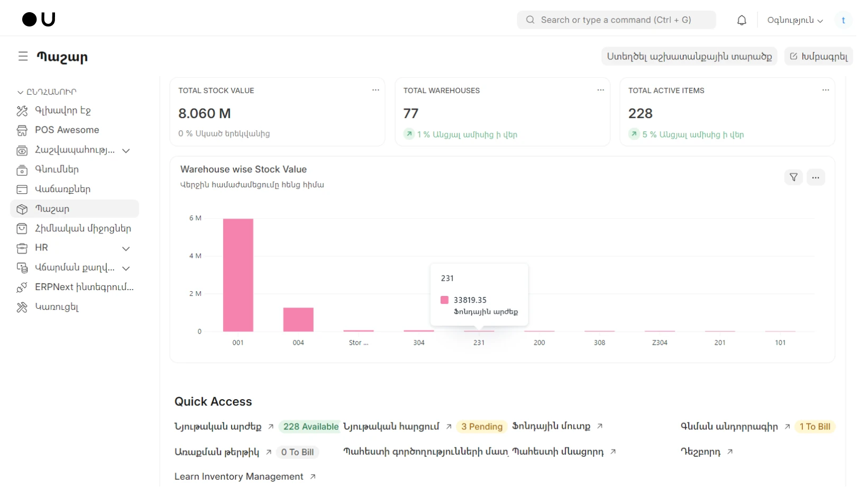Click arrow icon next to Ֆոնդային մուտք
This screenshot has width=868, height=495.
point(600,426)
